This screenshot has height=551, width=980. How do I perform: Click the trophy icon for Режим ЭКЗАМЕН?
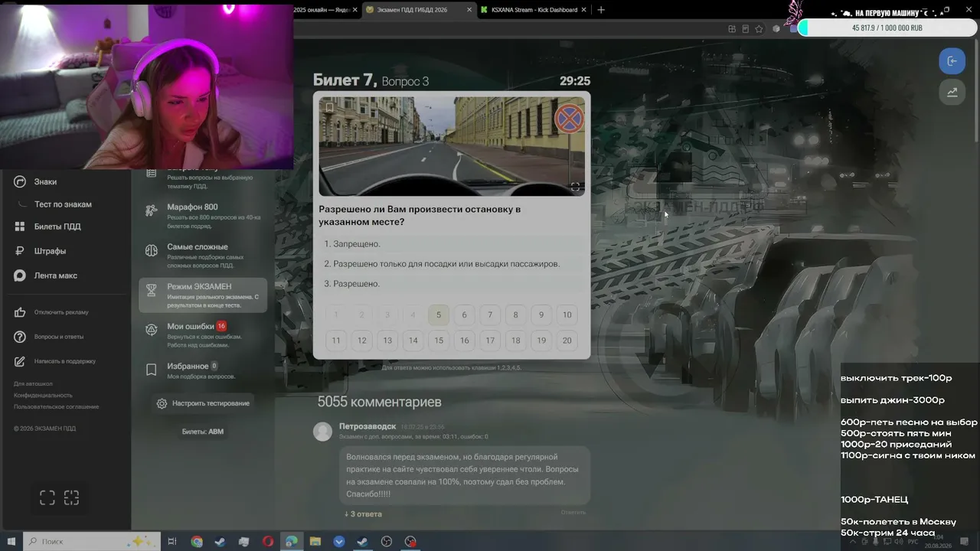pyautogui.click(x=152, y=290)
